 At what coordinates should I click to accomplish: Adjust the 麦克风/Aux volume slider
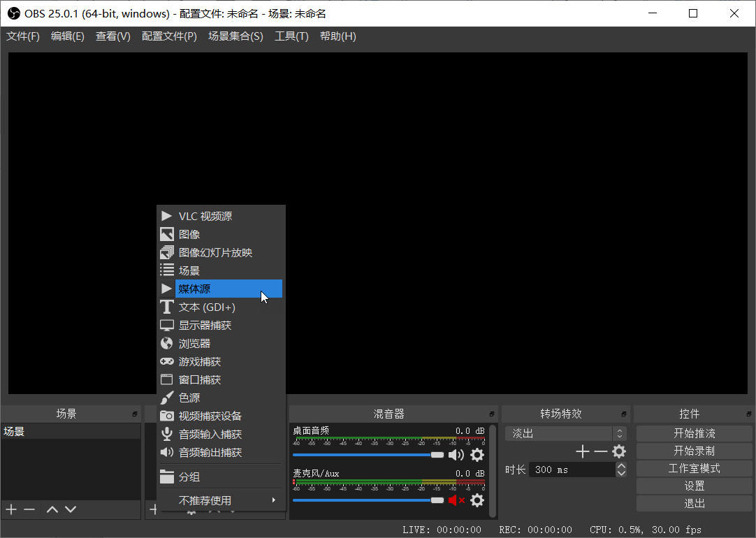[368, 500]
